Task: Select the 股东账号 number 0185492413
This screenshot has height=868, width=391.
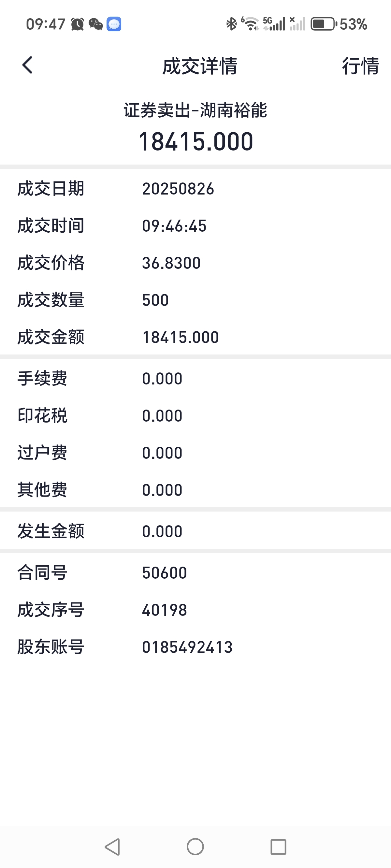Action: point(187,647)
